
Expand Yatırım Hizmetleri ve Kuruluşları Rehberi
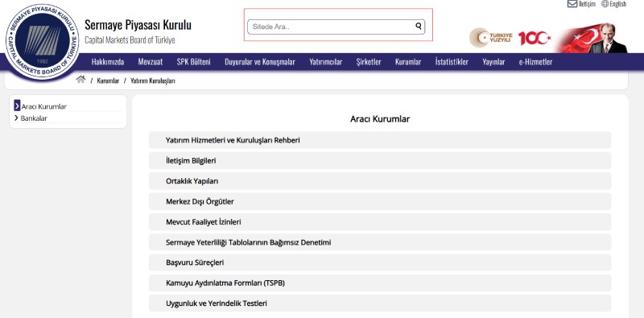(380, 140)
